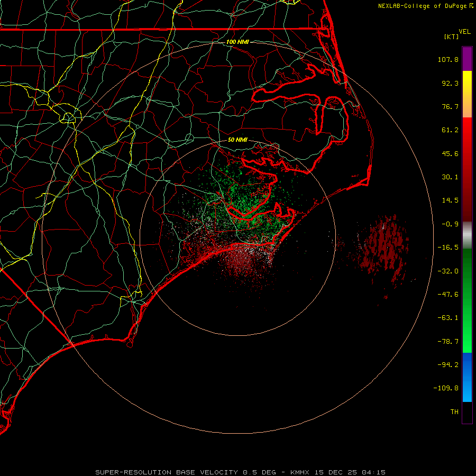Click the purple segment of the velocity scale
476x476 pixels.
click(467, 59)
